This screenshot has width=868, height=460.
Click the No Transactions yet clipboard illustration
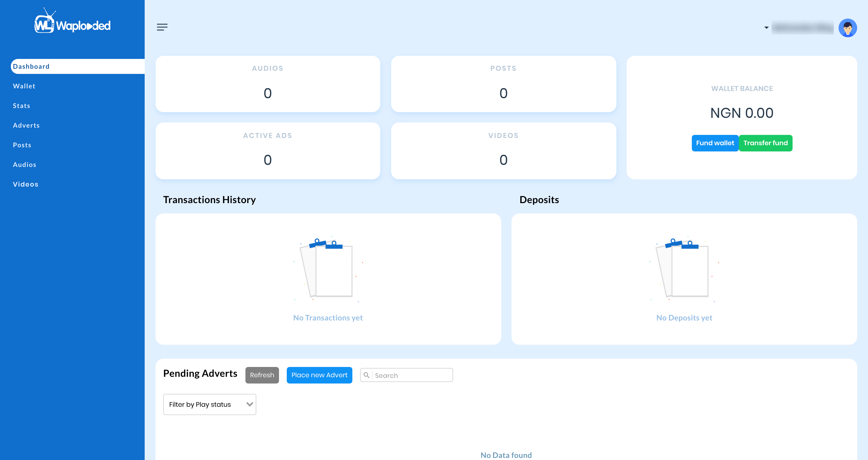[329, 269]
